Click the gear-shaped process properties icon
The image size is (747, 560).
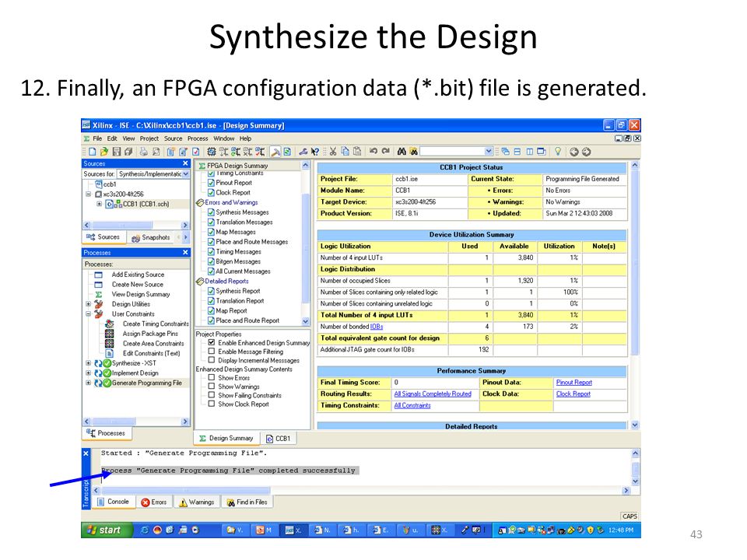211,152
